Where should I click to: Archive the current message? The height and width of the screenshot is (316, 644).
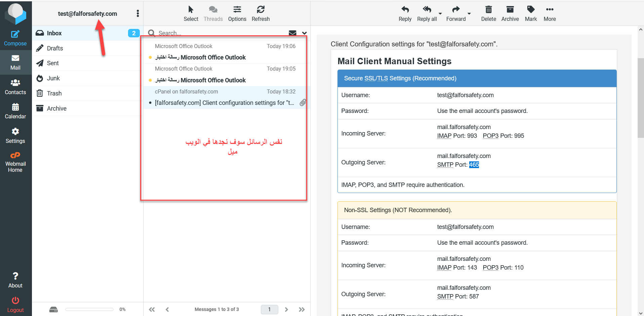pyautogui.click(x=510, y=13)
